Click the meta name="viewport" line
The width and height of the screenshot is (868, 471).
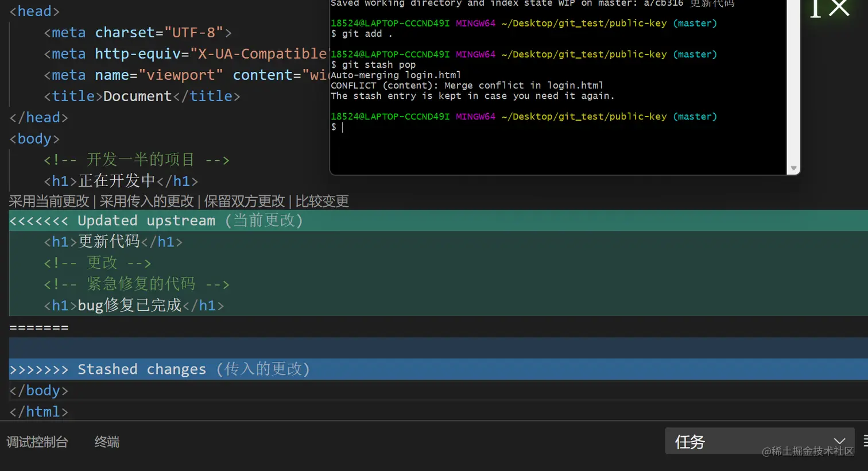click(187, 75)
